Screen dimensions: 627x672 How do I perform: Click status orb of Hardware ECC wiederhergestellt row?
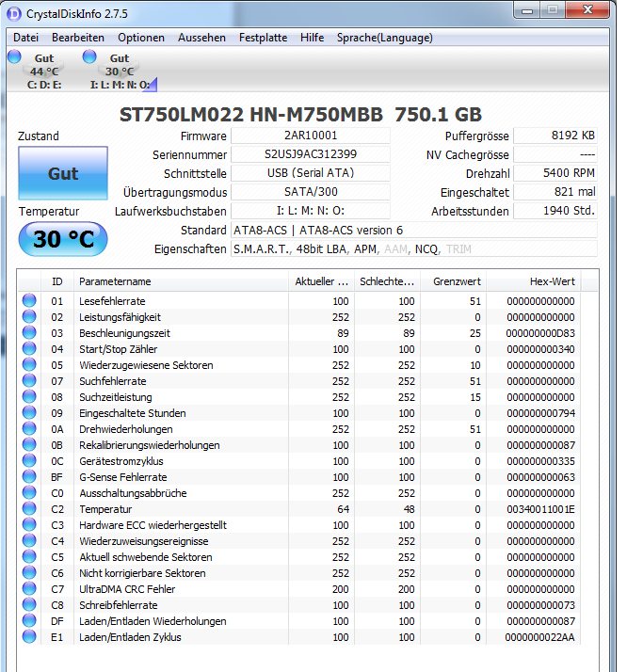tap(29, 524)
